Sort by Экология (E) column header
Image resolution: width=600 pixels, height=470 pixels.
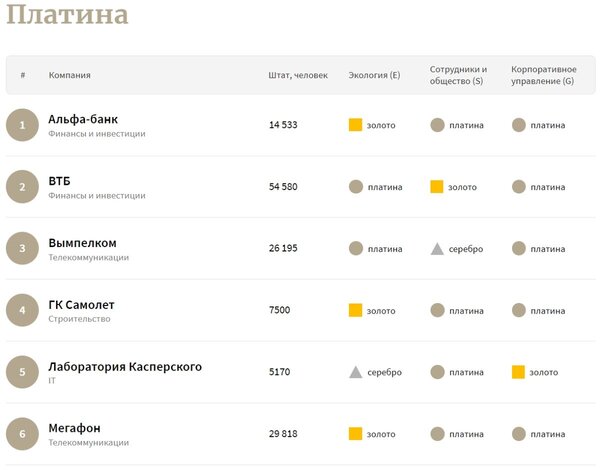(374, 75)
